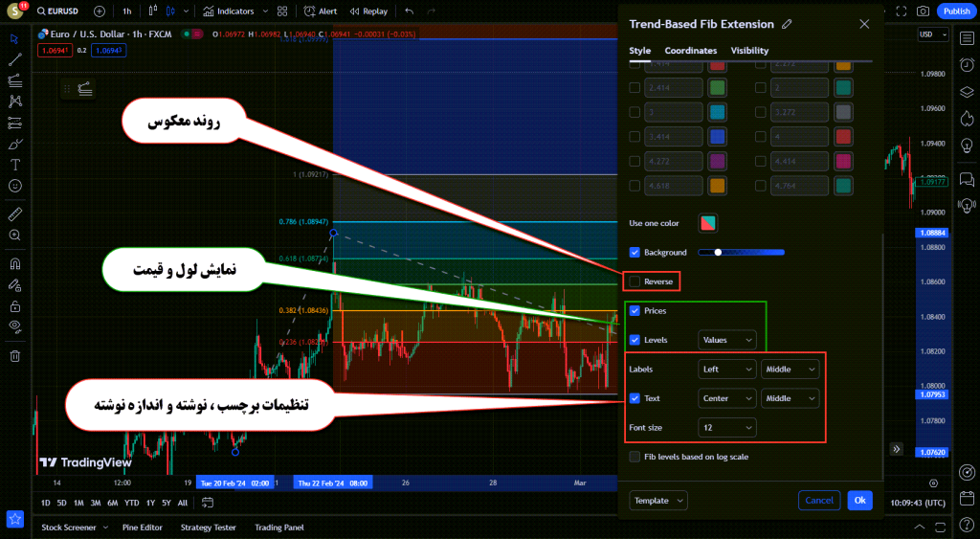Open the Labels Left alignment dropdown
Image resolution: width=980 pixels, height=539 pixels.
[x=727, y=370]
